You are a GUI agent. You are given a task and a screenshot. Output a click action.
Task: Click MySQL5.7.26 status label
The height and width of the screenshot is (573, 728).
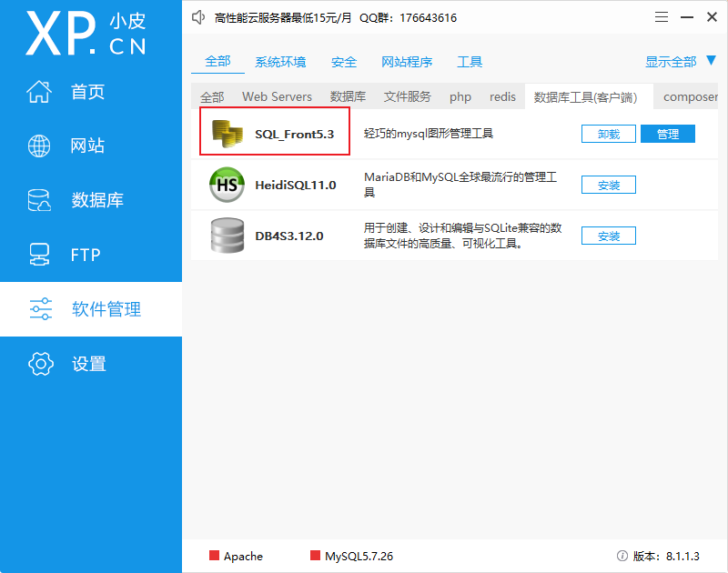359,556
